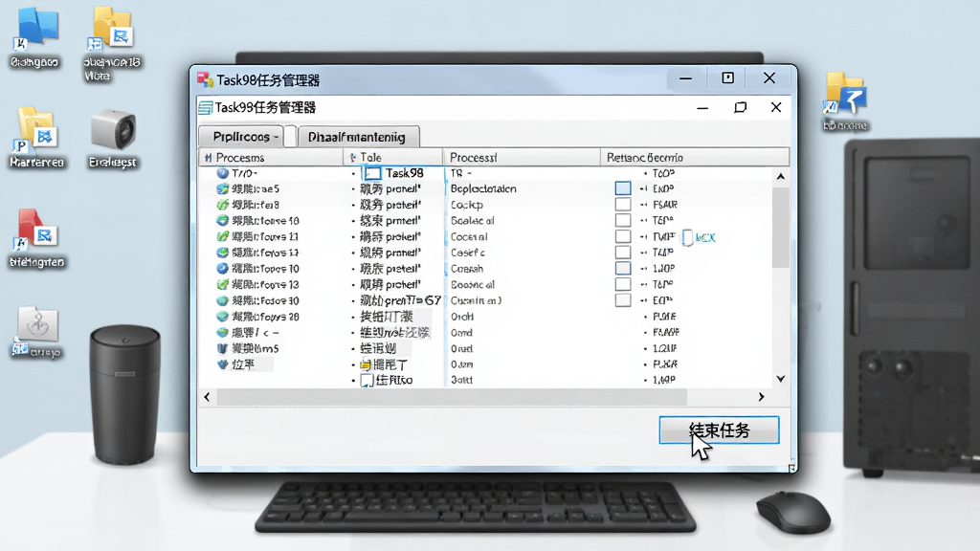Click the horizontal scrollbar left arrow

tap(207, 397)
